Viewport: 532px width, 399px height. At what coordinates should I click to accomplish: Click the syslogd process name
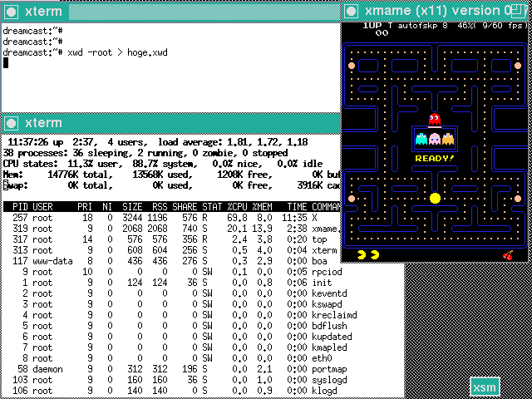click(x=329, y=381)
